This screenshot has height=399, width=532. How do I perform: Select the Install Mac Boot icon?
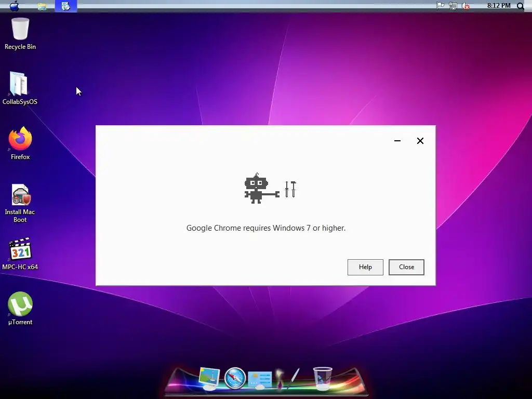(x=20, y=203)
